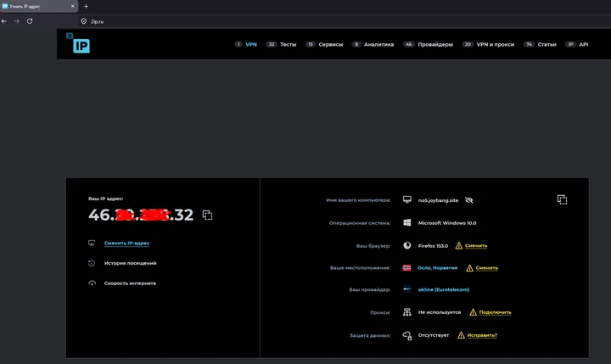Click the Microsoft Windows 10.0 text

tap(447, 223)
